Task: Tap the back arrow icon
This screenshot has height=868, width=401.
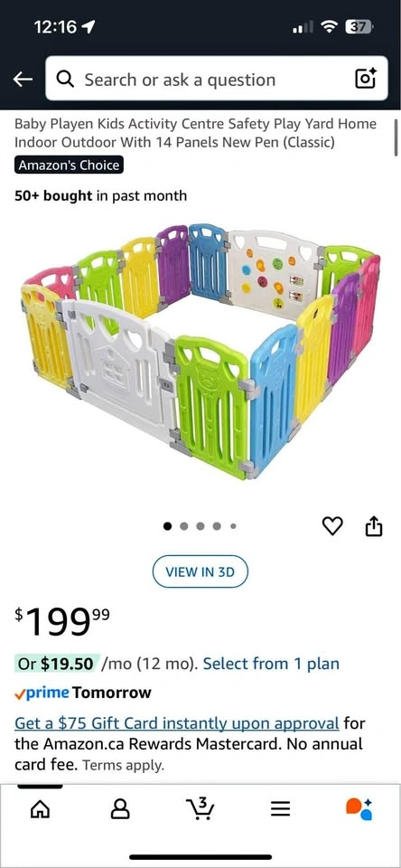Action: click(23, 80)
